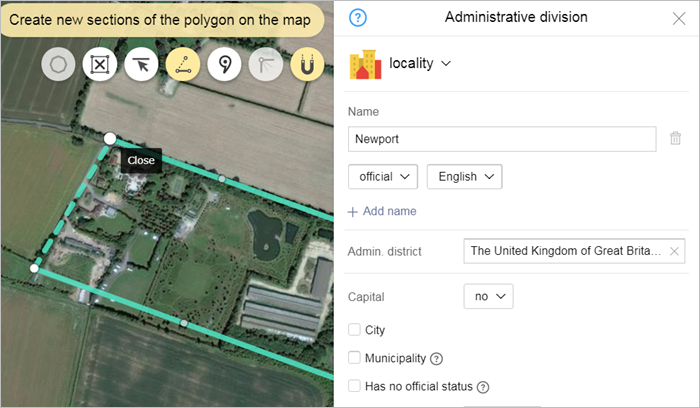Toggle the add-section line tool

[183, 66]
